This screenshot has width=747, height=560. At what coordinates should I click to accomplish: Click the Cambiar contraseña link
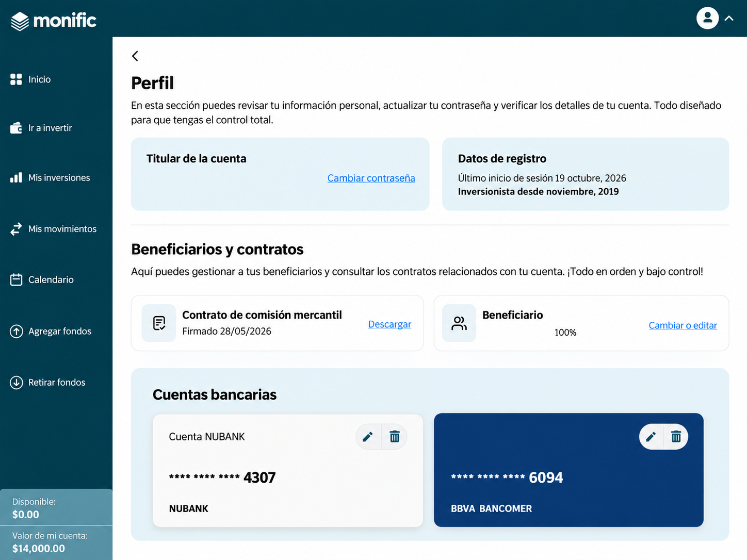click(x=371, y=178)
